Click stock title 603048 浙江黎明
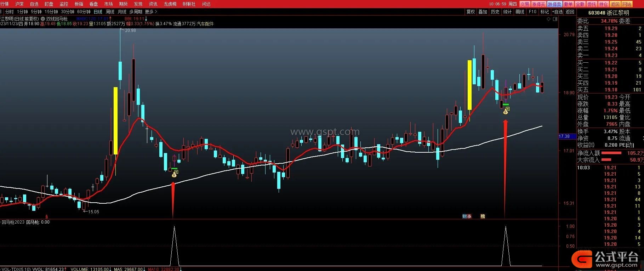Viewport: 644px width, 271px height. point(609,13)
